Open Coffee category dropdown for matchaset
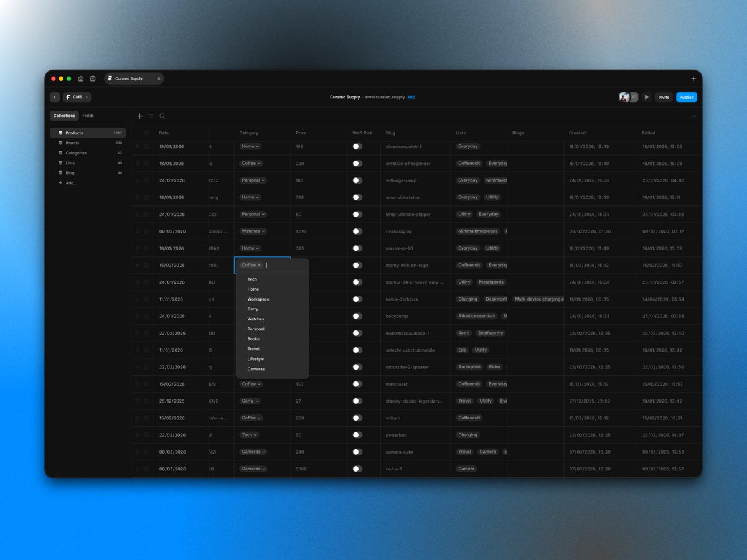This screenshot has height=560, width=747. [x=251, y=384]
